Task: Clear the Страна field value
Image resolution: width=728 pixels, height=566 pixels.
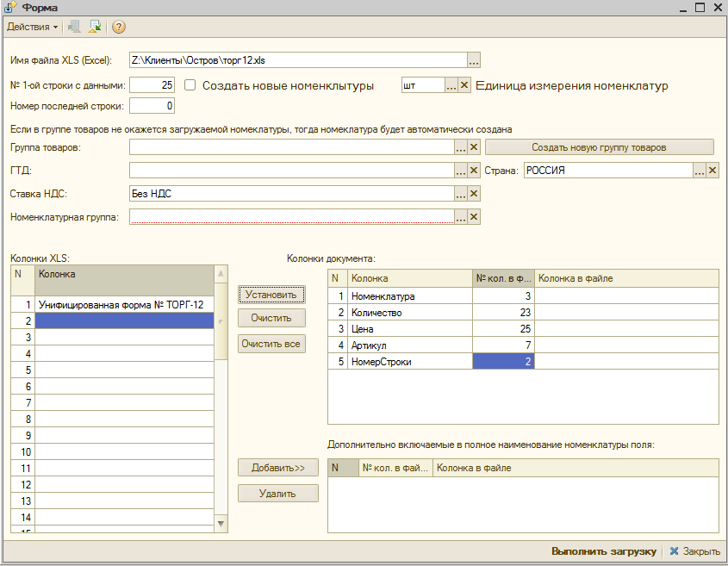Action: [x=712, y=171]
